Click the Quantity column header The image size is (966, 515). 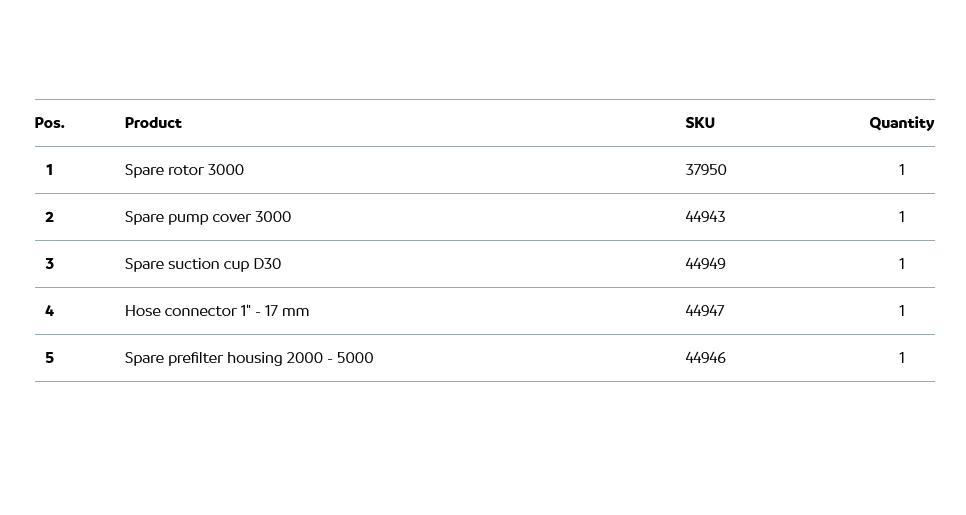click(x=901, y=123)
